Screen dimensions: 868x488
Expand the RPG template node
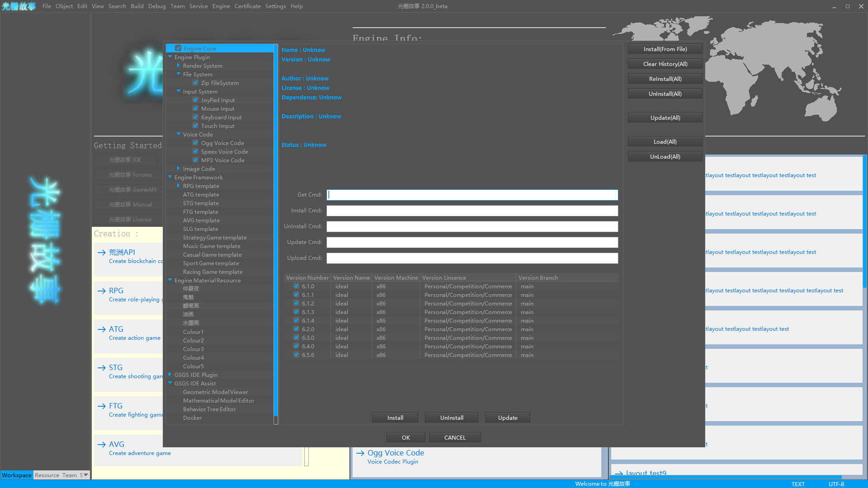179,186
